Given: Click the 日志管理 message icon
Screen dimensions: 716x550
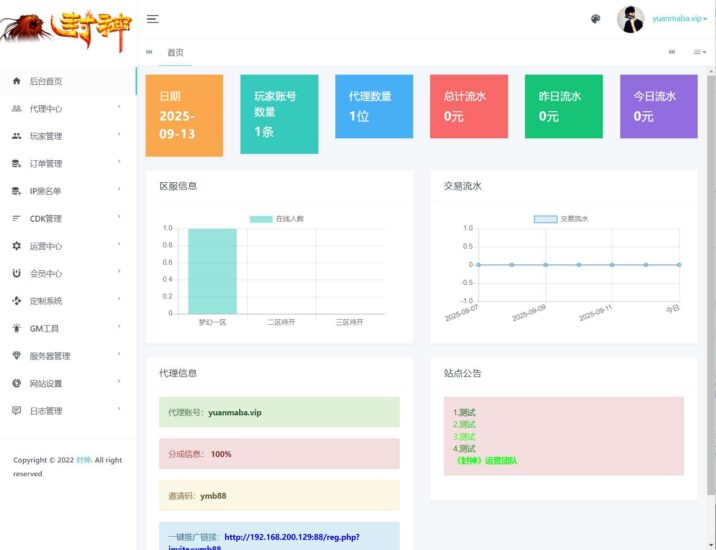Looking at the screenshot, I should pos(16,411).
